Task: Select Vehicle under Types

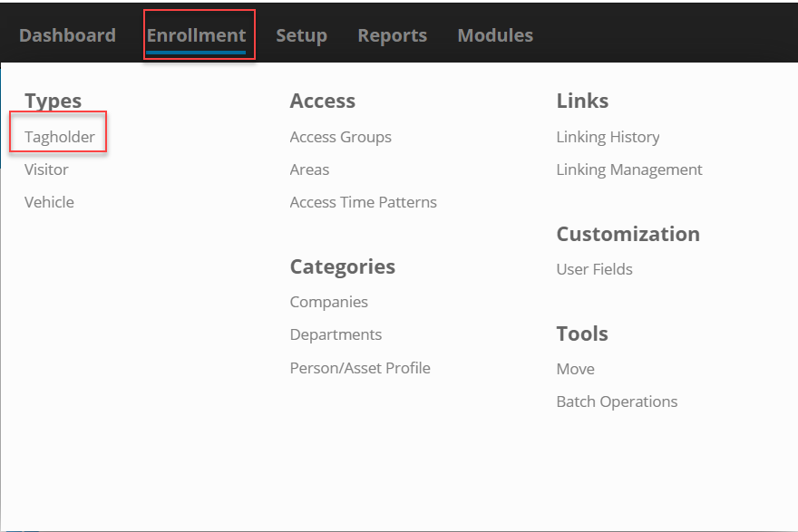Action: click(49, 202)
